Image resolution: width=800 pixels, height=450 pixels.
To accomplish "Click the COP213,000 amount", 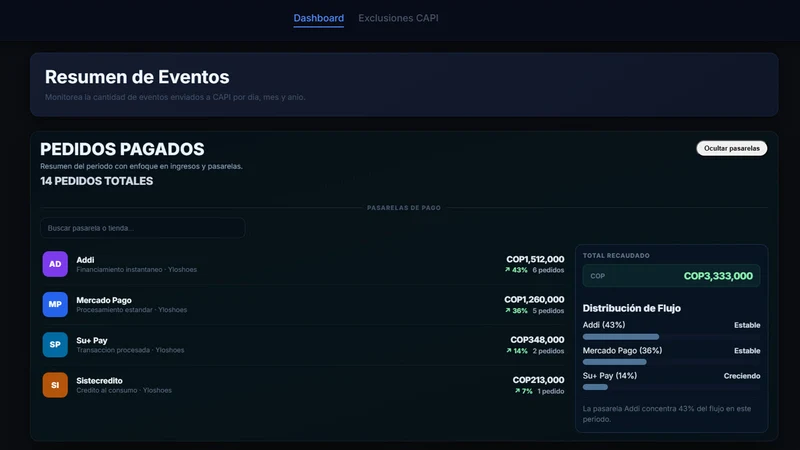I will pos(538,380).
